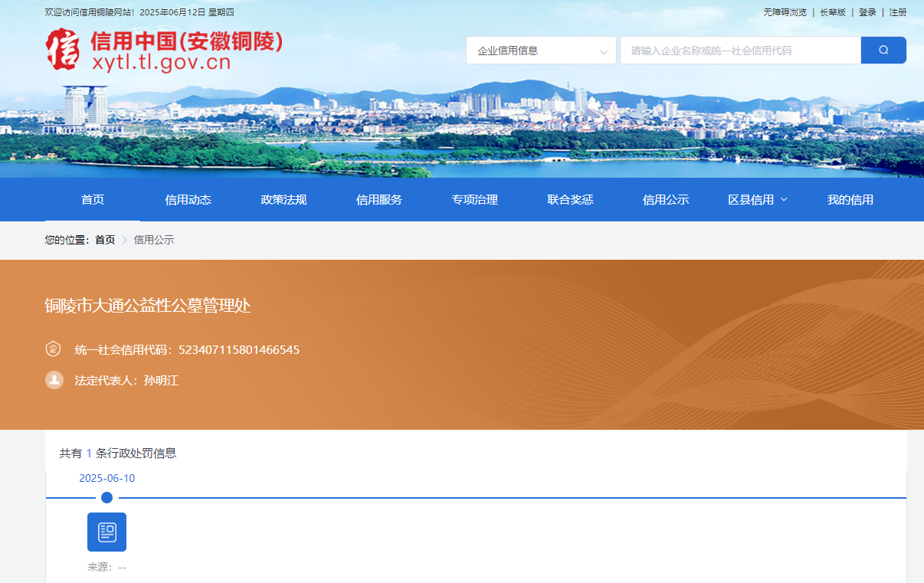This screenshot has width=924, height=583.
Task: Click the blue search magnifier button
Action: 883,51
